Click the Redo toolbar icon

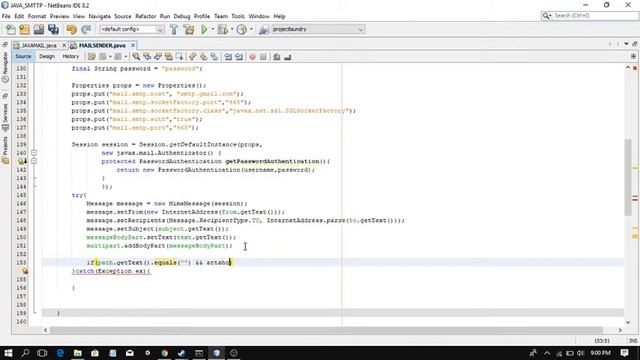click(x=86, y=29)
